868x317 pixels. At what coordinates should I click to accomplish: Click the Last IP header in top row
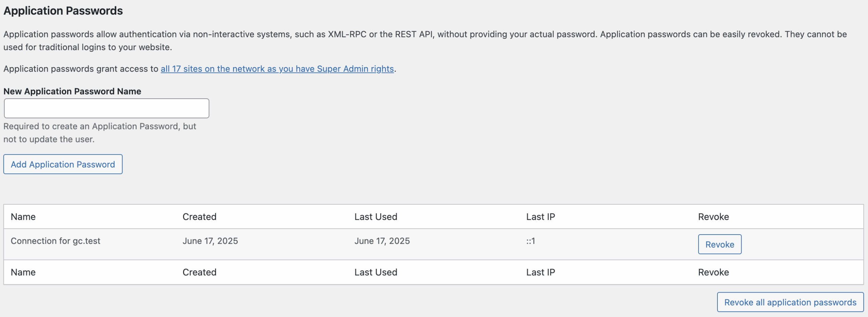pos(540,217)
